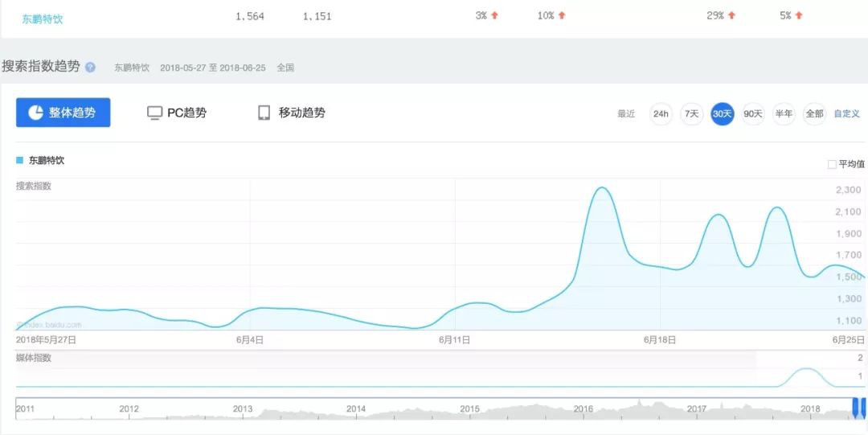868x435 pixels.
Task: Click the 搜索指数趋势 heading
Action: point(41,67)
